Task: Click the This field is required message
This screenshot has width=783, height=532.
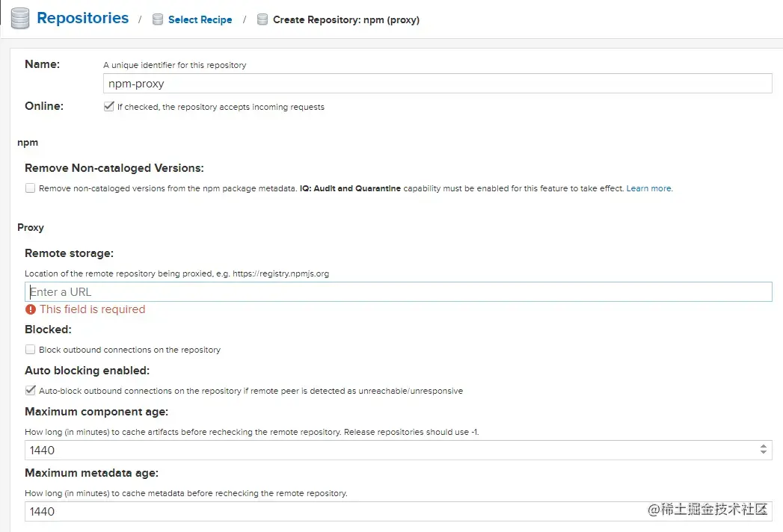Action: 92,309
